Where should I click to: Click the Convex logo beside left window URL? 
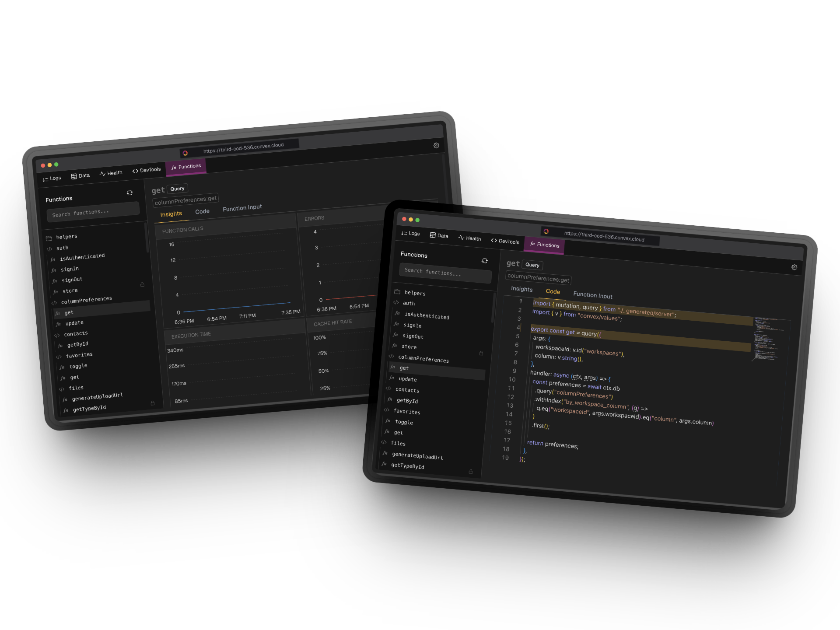coord(185,153)
